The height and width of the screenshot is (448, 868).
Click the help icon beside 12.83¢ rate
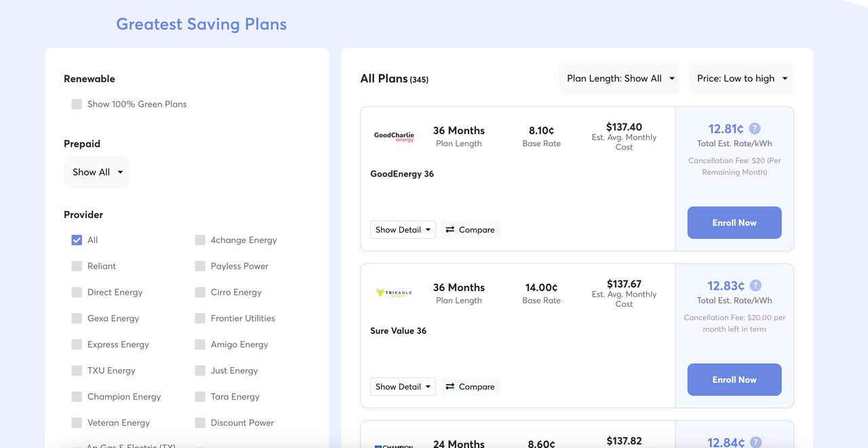coord(755,286)
